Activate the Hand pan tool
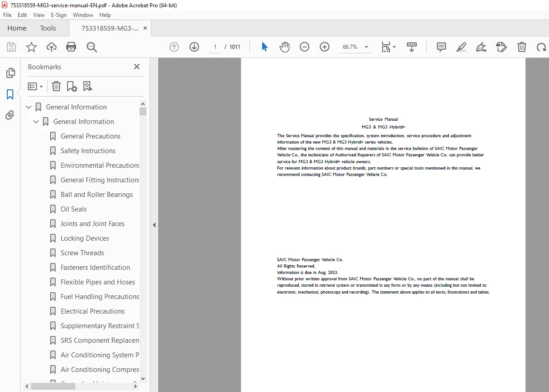This screenshot has width=549, height=392. click(x=285, y=47)
